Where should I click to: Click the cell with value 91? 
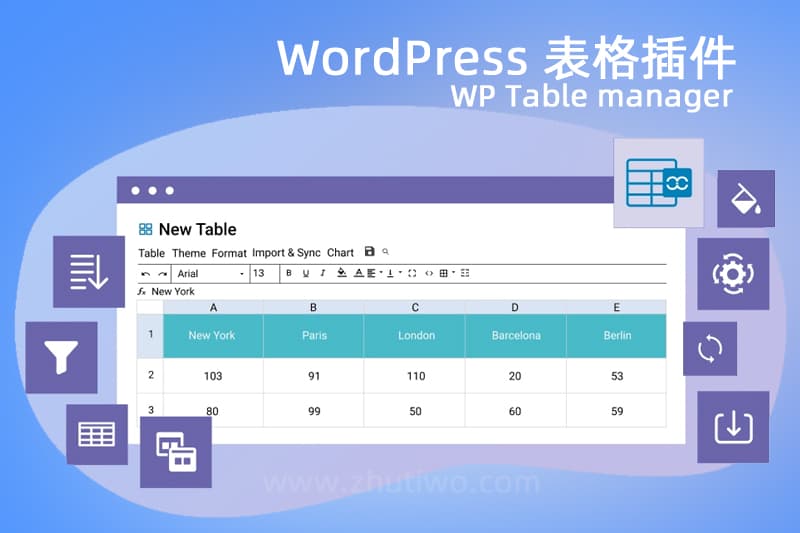point(313,376)
